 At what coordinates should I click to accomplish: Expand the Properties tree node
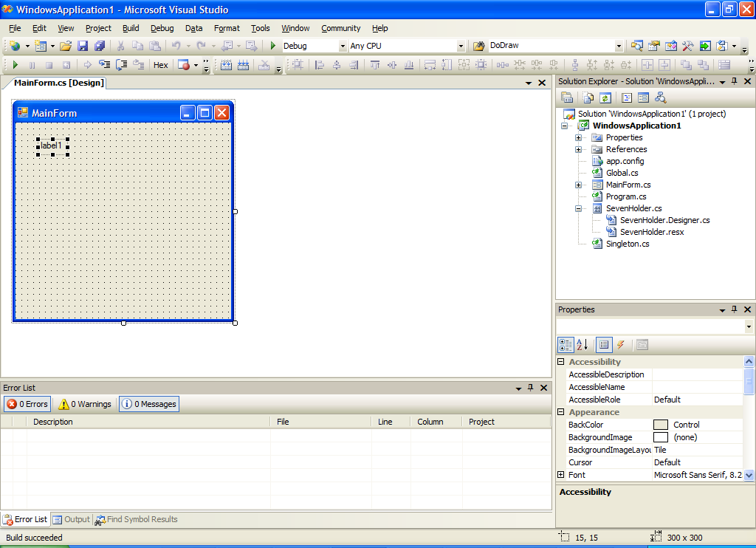coord(578,137)
